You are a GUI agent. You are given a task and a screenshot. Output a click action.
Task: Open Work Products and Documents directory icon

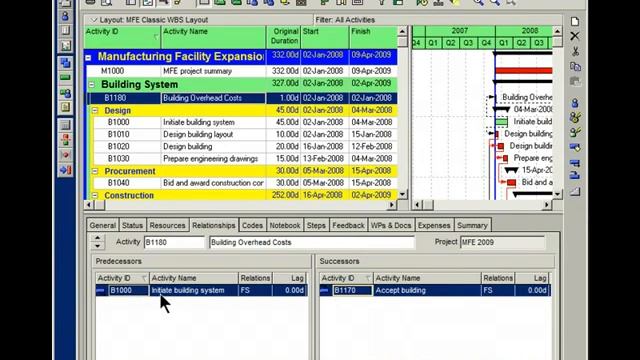pyautogui.click(x=65, y=107)
